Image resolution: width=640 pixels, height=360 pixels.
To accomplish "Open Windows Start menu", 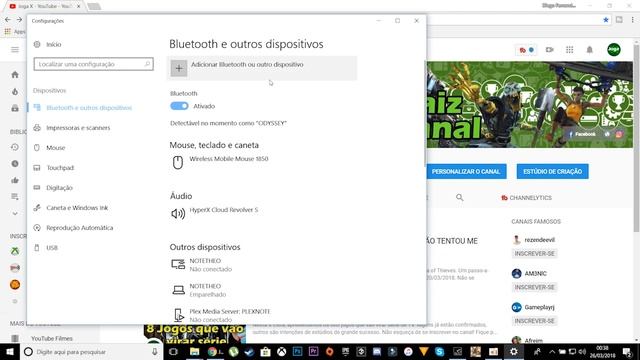I will pyautogui.click(x=10, y=352).
